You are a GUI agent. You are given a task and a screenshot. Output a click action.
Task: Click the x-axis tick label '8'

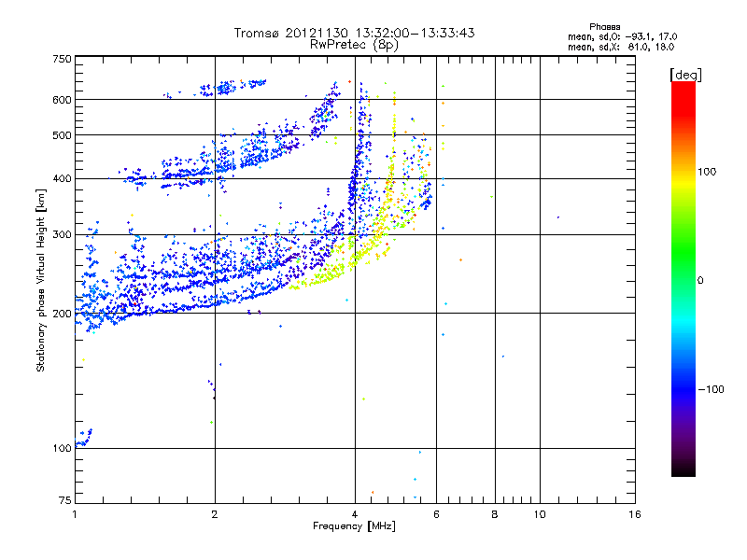point(495,514)
